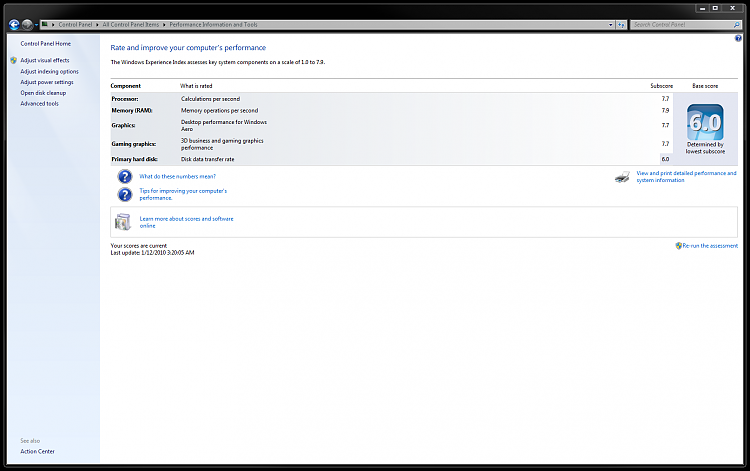The height and width of the screenshot is (471, 750).
Task: Click the software box icon near Learn more
Action: click(123, 222)
